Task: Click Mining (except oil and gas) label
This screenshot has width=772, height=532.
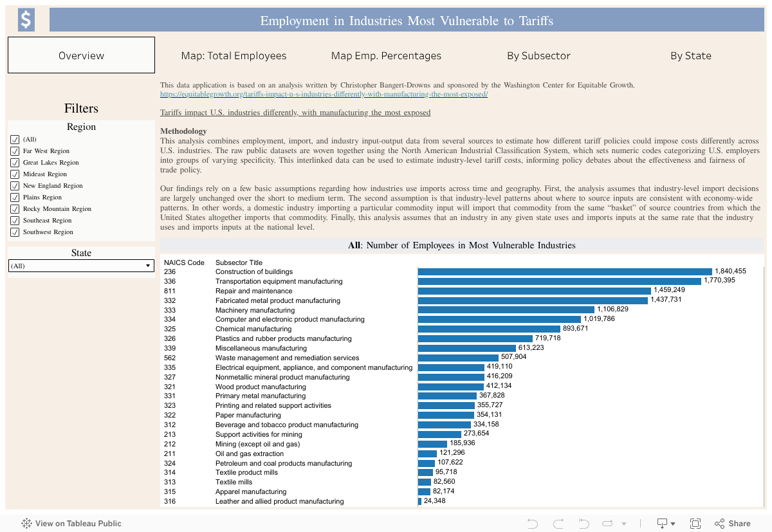Action: (258, 444)
